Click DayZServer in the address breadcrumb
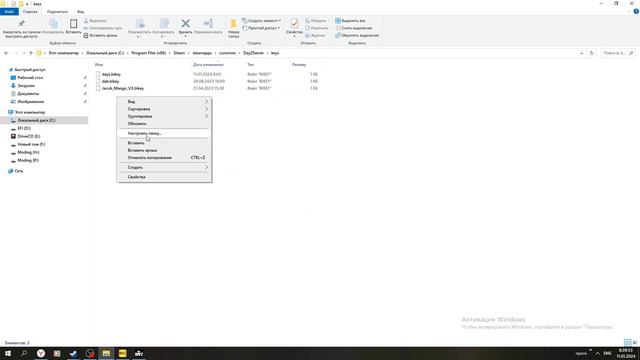Viewport: 640px width, 360px height. pos(253,53)
